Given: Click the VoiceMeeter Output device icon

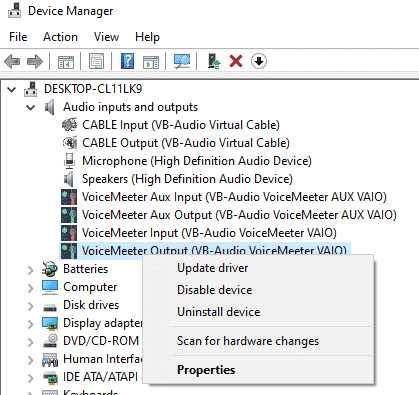Looking at the screenshot, I should 69,251.
